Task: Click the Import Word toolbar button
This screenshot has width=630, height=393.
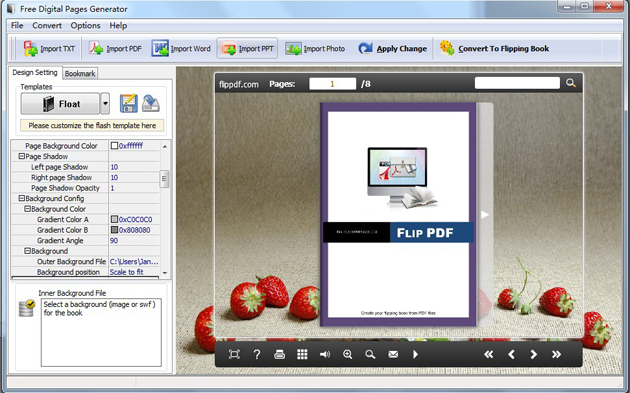Action: 181,49
